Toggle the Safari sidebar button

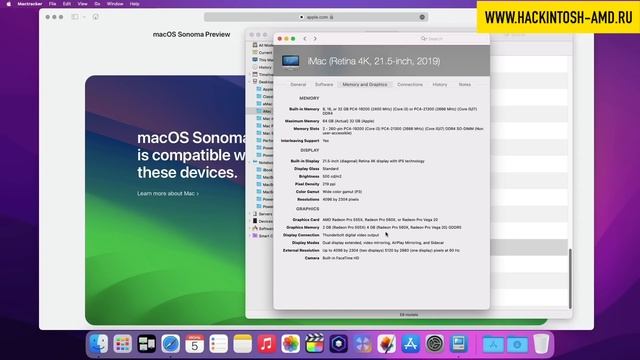[75, 17]
